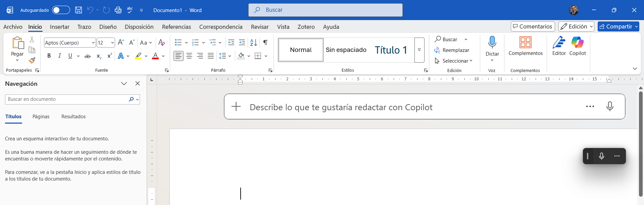Toggle Italic formatting
Viewport: 644px width, 205px height.
click(60, 56)
